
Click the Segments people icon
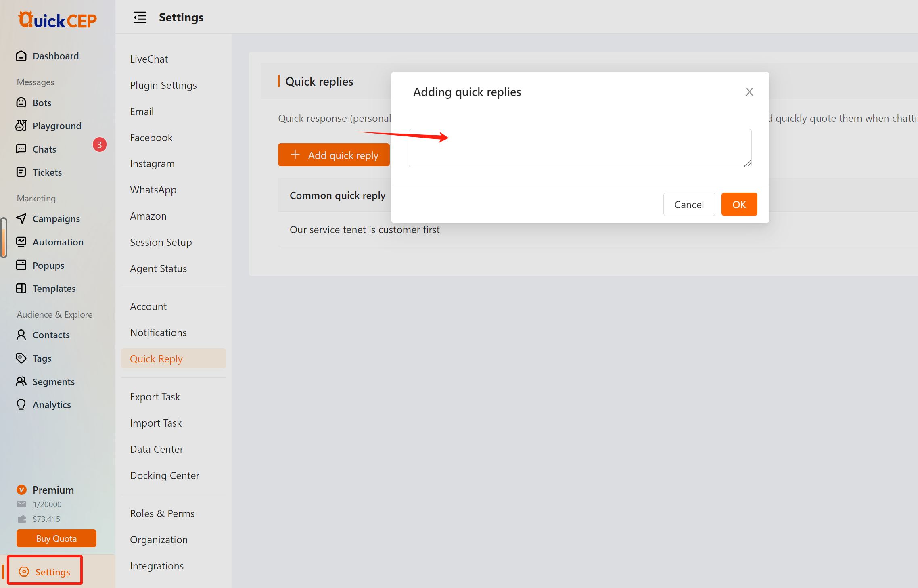[x=21, y=381]
